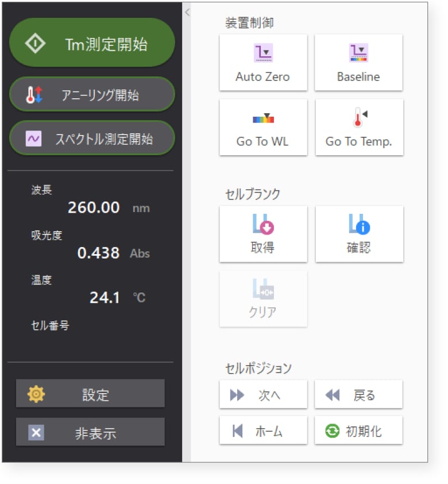The width and height of the screenshot is (448, 484).
Task: Click the 温度 label
Action: click(x=41, y=280)
